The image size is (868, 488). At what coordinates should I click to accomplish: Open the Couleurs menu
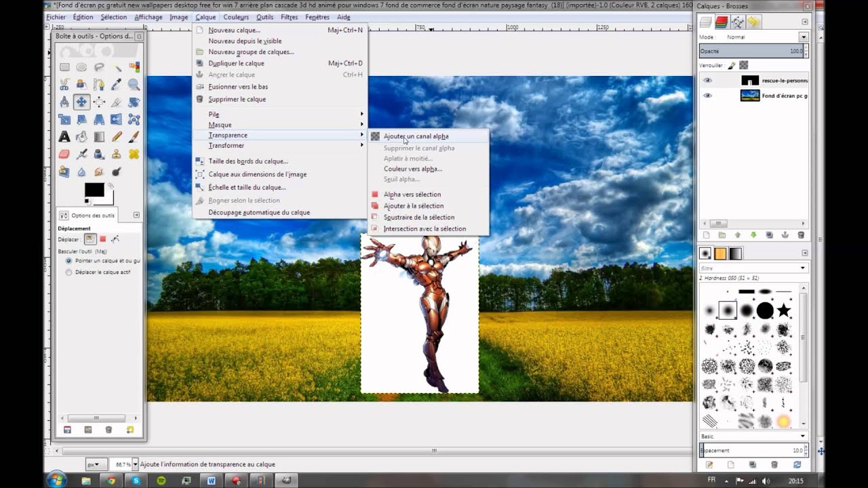click(236, 17)
